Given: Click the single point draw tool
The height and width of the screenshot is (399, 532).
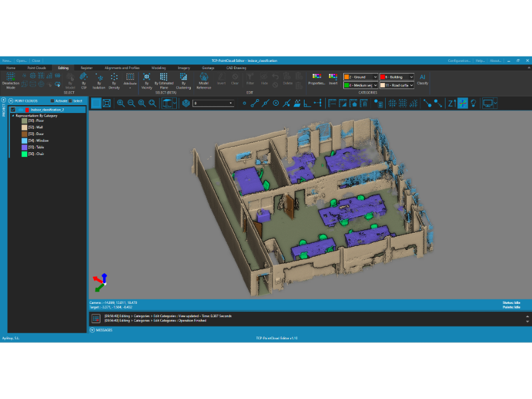Looking at the screenshot, I should (244, 103).
